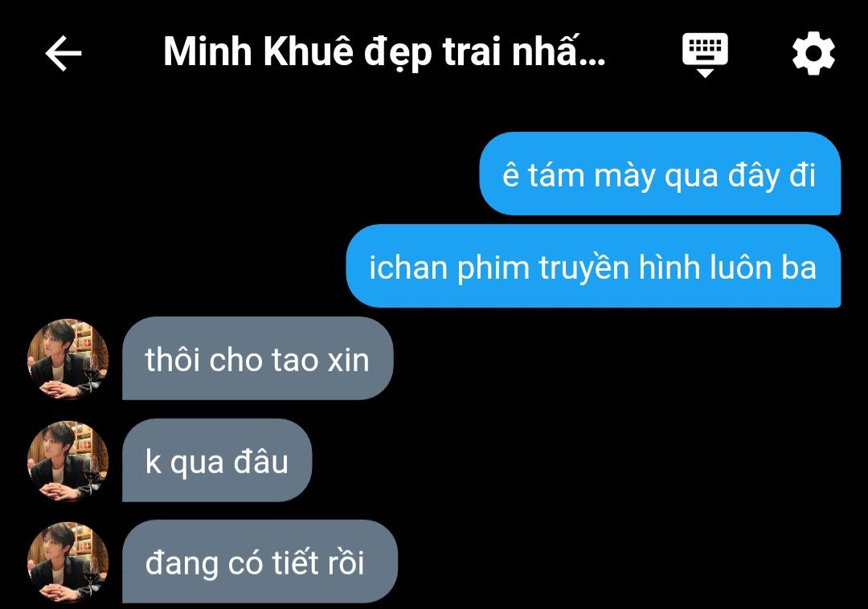The width and height of the screenshot is (868, 609).
Task: Go back using the left arrow
Action: point(63,53)
